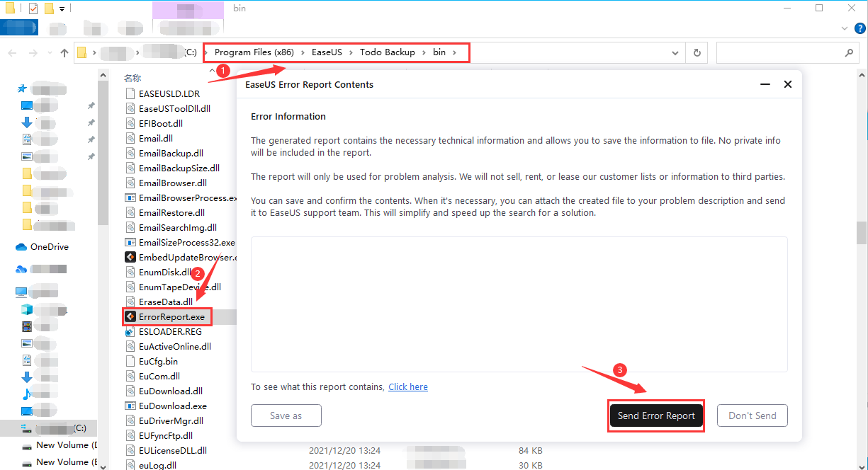Viewport: 868px width, 470px height.
Task: Select local disk (C:) in navigation pane
Action: [55, 428]
